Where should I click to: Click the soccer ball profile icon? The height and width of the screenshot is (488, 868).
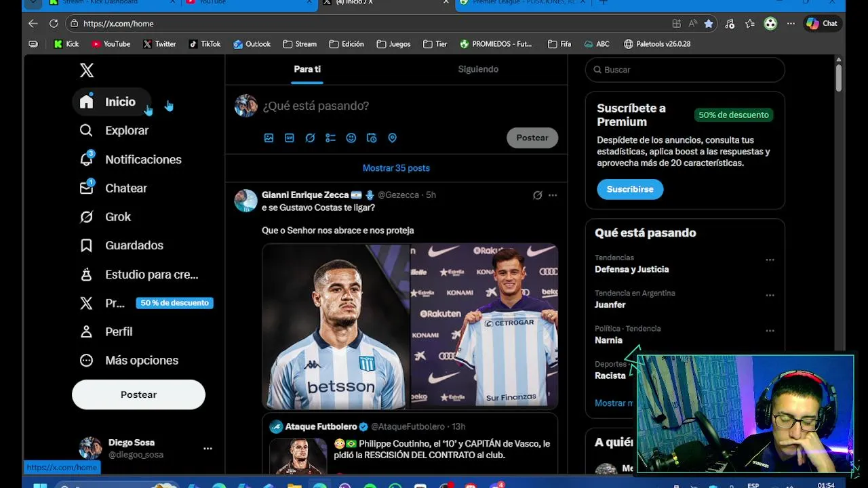pos(770,23)
